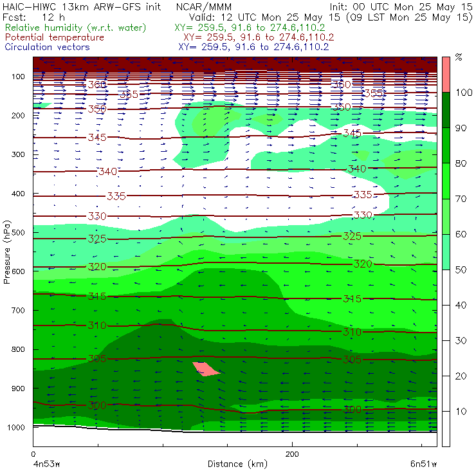Viewport: 476px width, 476px height.
Task: Click the '365' potential temperature contour label
Action: coord(129,95)
